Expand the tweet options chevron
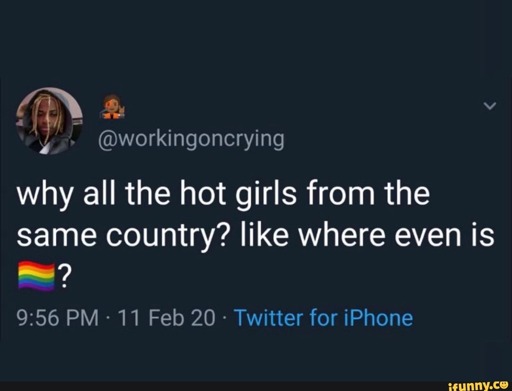This screenshot has width=512, height=391. tap(490, 106)
